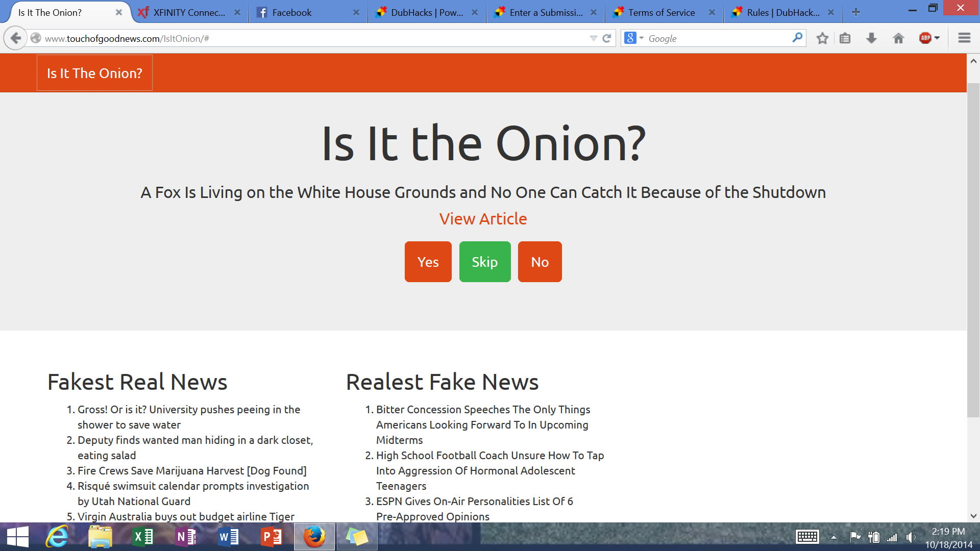Switch to the Facebook tab
This screenshot has height=551, width=980.
coord(291,12)
